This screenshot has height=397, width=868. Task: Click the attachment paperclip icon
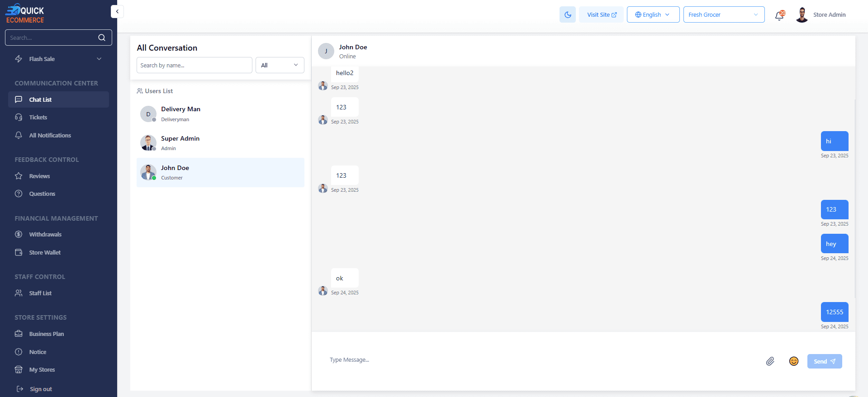coord(770,361)
